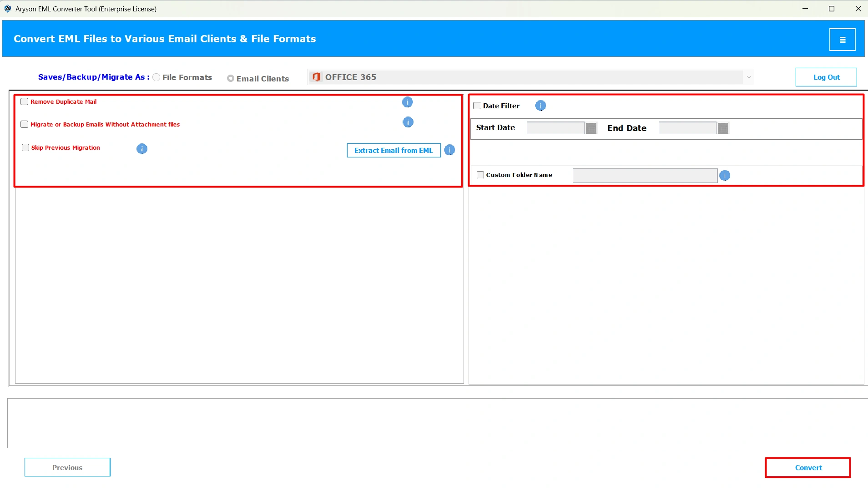Click the Start Date input field

tap(555, 128)
